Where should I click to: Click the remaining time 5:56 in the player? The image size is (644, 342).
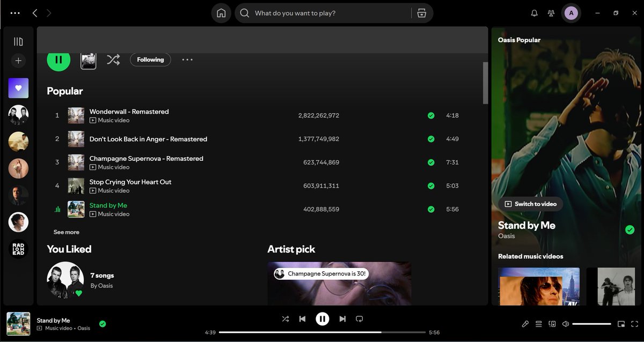point(434,332)
